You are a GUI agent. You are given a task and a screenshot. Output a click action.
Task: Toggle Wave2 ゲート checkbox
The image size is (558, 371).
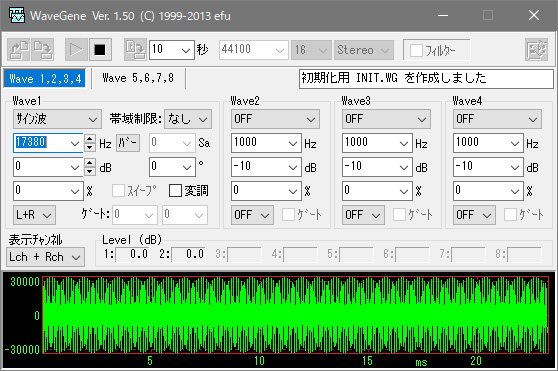(288, 214)
